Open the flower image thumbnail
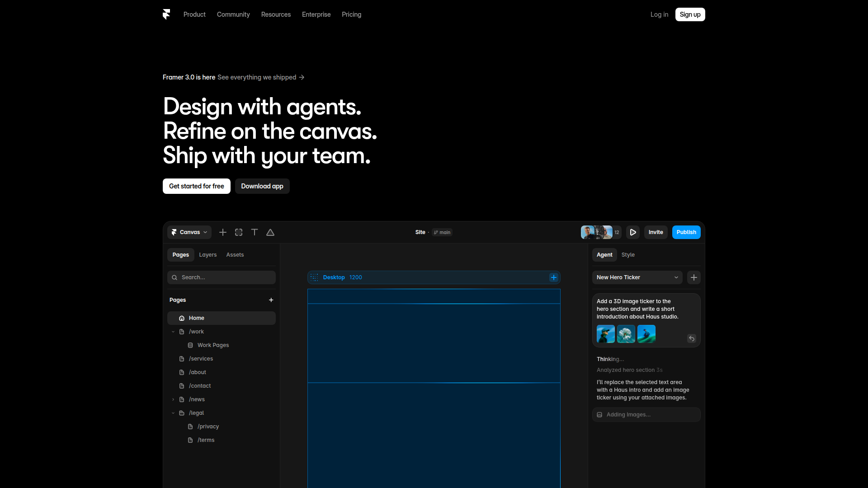This screenshot has height=488, width=868. pos(626,334)
